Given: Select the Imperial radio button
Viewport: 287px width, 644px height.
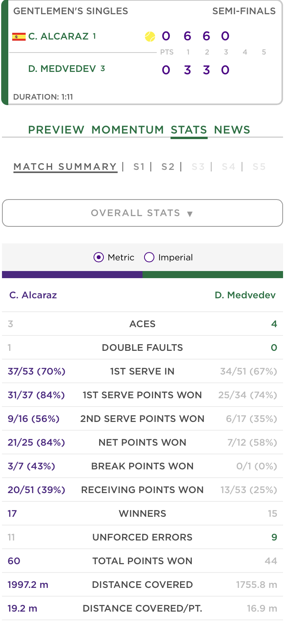Looking at the screenshot, I should click(149, 258).
